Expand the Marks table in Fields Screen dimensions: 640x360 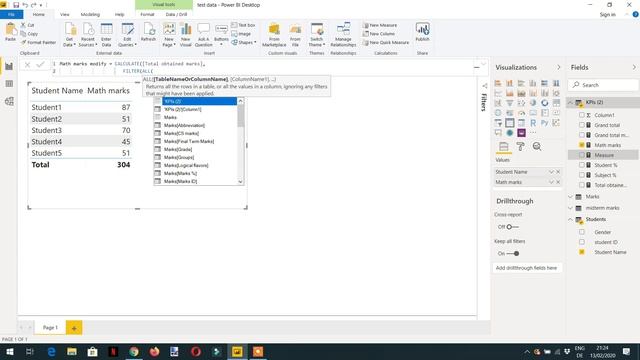571,197
